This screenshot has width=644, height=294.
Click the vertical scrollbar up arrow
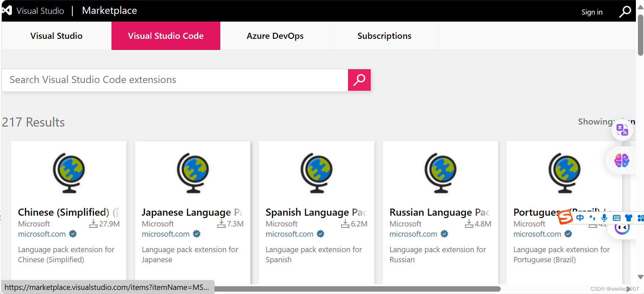[640, 7]
